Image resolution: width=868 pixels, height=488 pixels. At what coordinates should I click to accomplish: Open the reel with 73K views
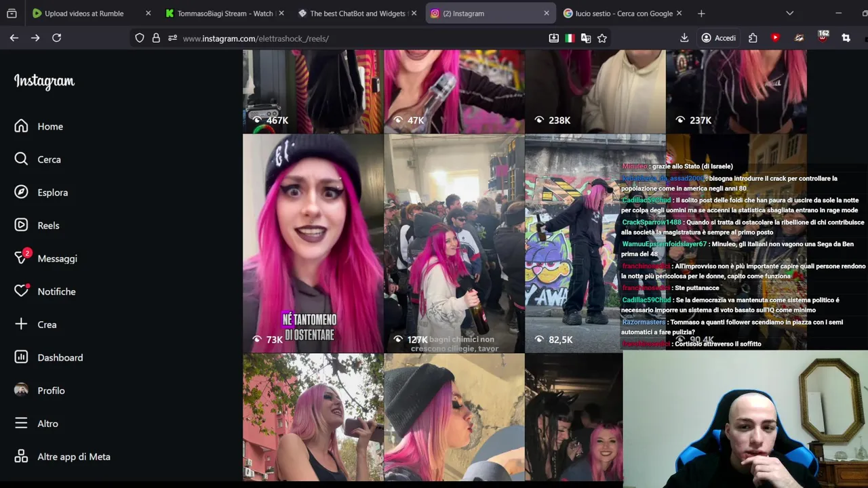pos(313,243)
